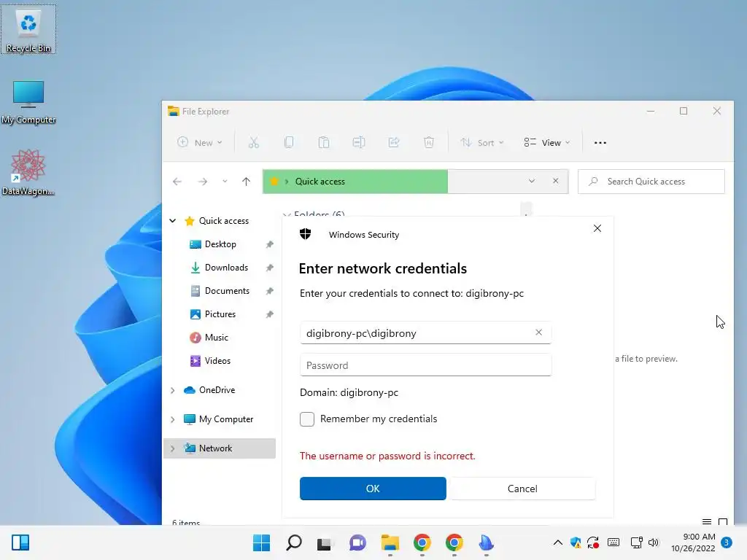Click the Cut scissors icon in toolbar
747x560 pixels.
pos(253,142)
